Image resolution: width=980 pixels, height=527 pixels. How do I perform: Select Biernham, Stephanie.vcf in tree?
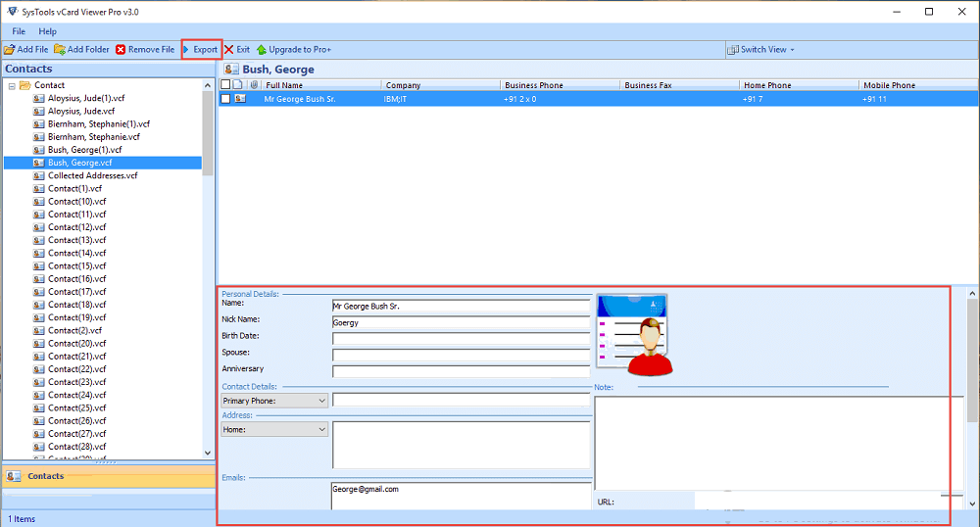[x=94, y=137]
